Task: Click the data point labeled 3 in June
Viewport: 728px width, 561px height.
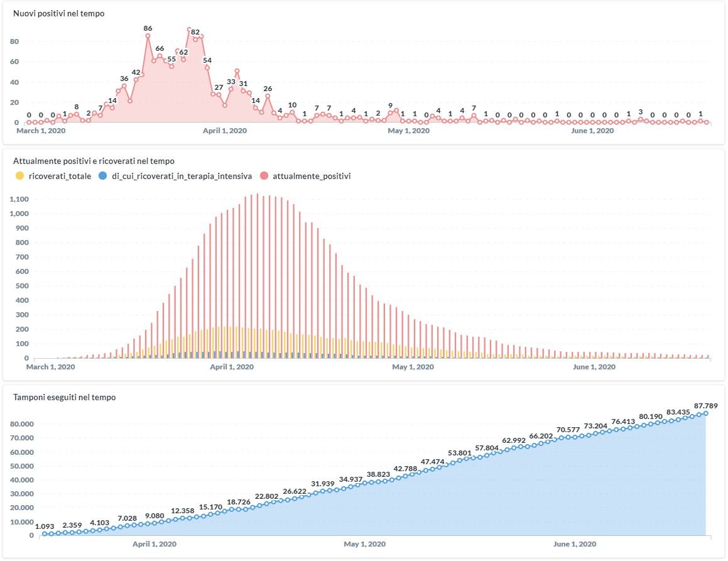Action: click(640, 119)
